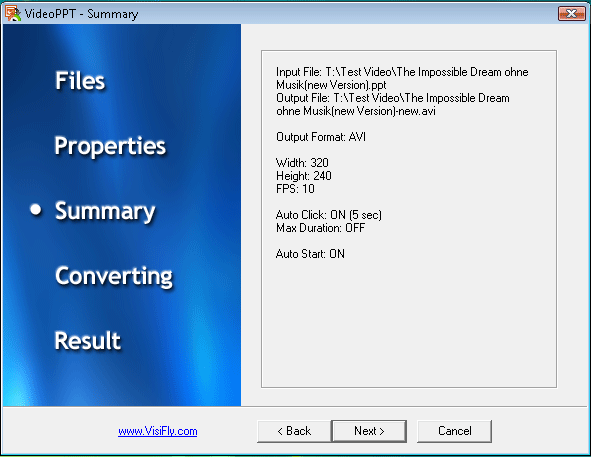591x457 pixels.
Task: Click the Output File path text
Action: (x=393, y=104)
